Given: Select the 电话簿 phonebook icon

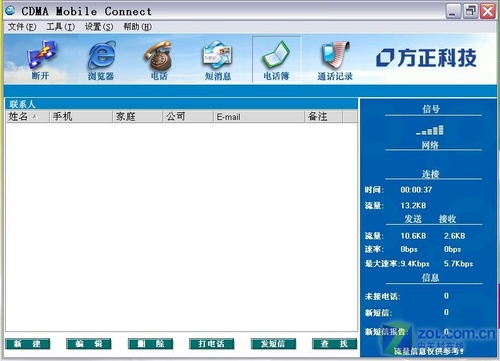Looking at the screenshot, I should (276, 60).
